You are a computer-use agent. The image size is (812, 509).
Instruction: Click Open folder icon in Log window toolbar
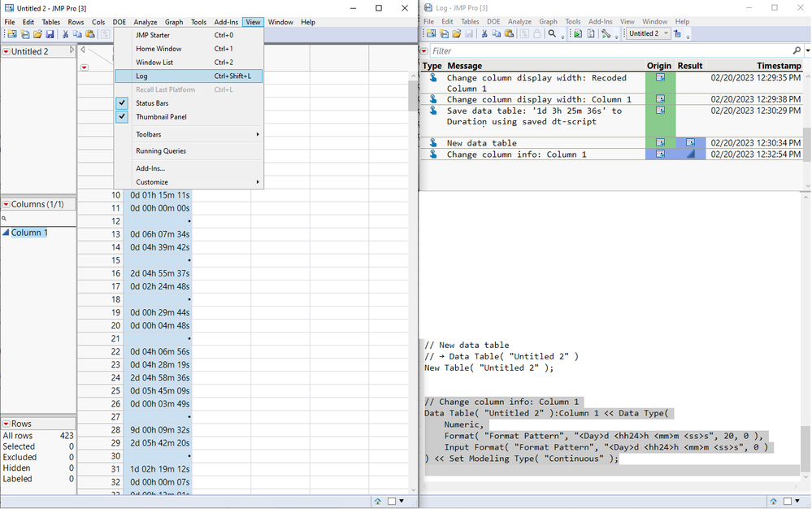pos(456,34)
